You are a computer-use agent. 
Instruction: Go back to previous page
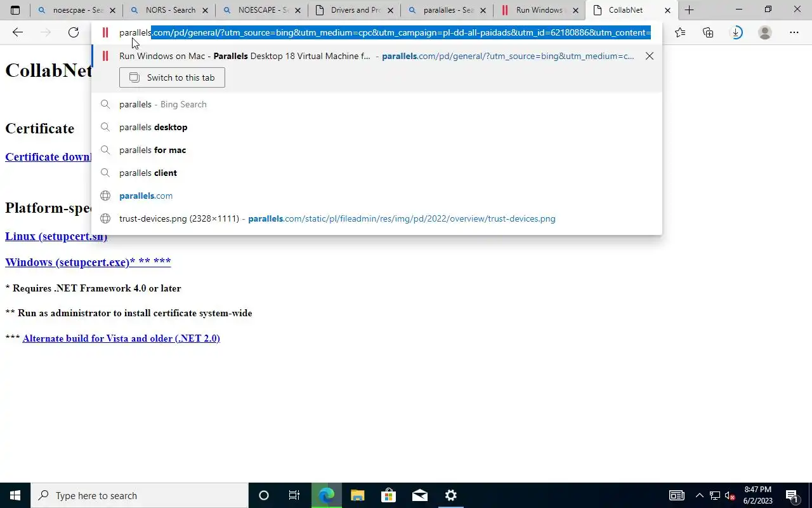click(18, 32)
